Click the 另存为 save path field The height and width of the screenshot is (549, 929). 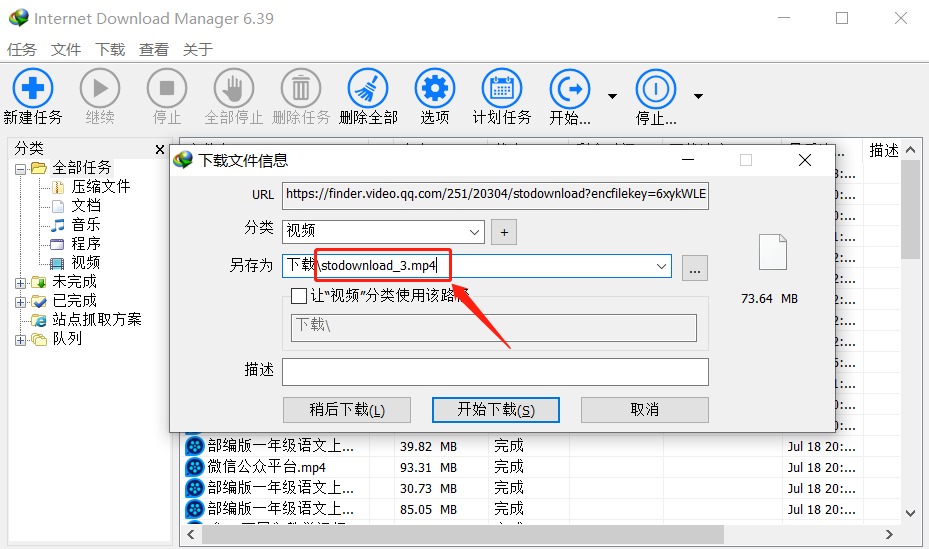[x=477, y=266]
